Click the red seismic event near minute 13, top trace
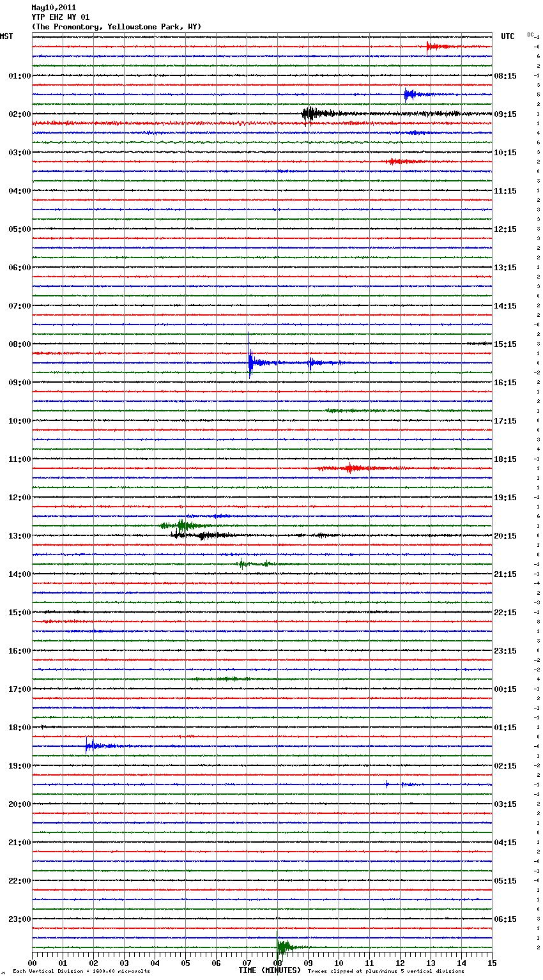543x980 pixels. click(441, 47)
